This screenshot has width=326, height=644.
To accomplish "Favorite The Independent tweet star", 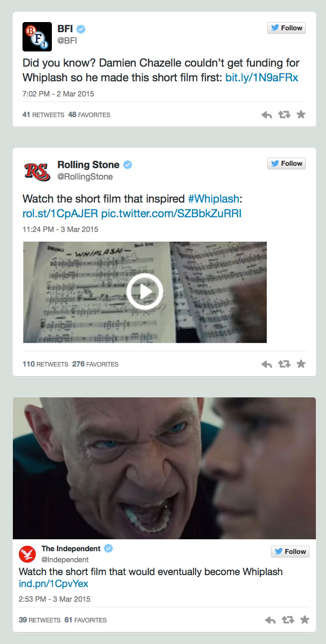I will [304, 620].
